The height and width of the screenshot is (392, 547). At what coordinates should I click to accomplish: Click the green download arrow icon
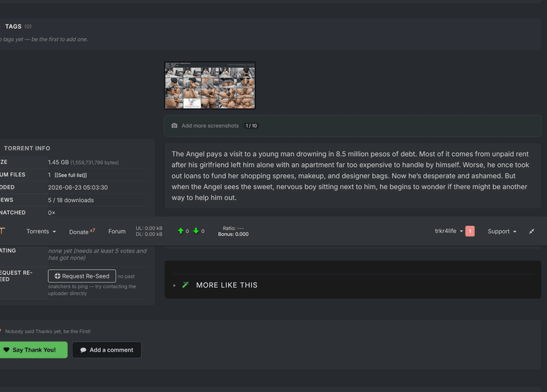coord(196,231)
